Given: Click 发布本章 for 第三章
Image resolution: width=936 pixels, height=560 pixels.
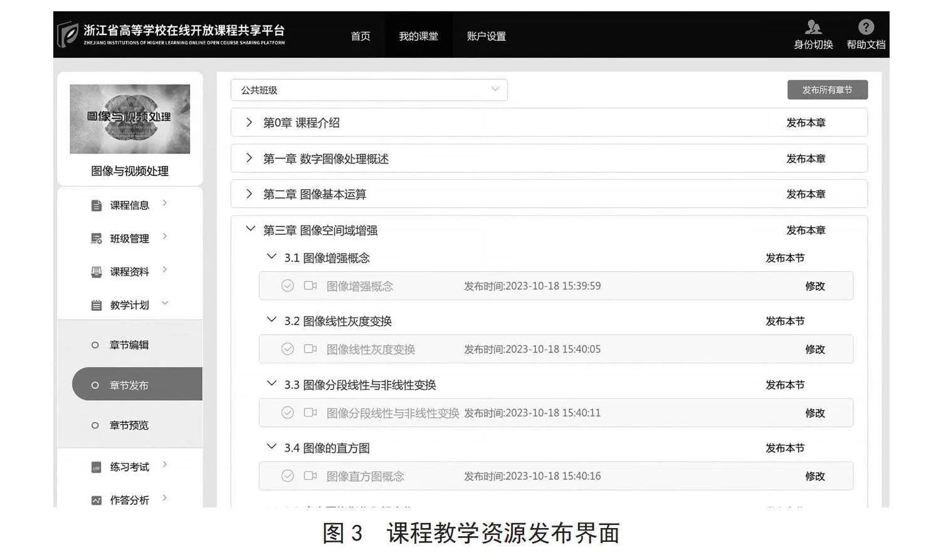Looking at the screenshot, I should click(x=806, y=231).
